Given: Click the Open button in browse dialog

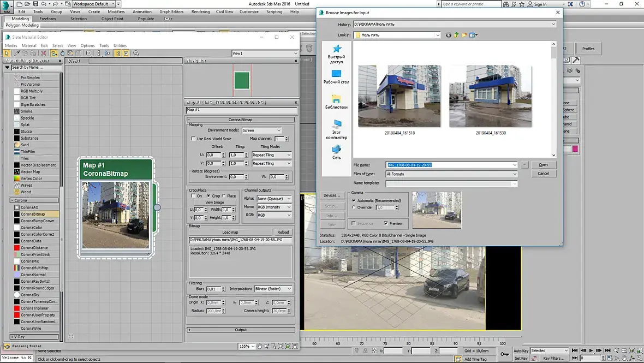Looking at the screenshot, I should point(543,165).
